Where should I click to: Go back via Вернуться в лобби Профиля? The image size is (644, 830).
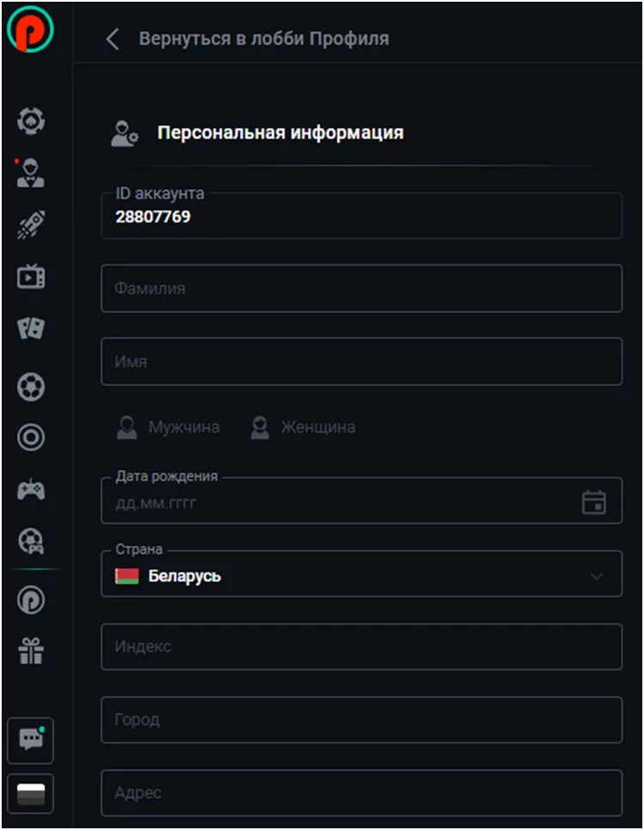coord(248,39)
